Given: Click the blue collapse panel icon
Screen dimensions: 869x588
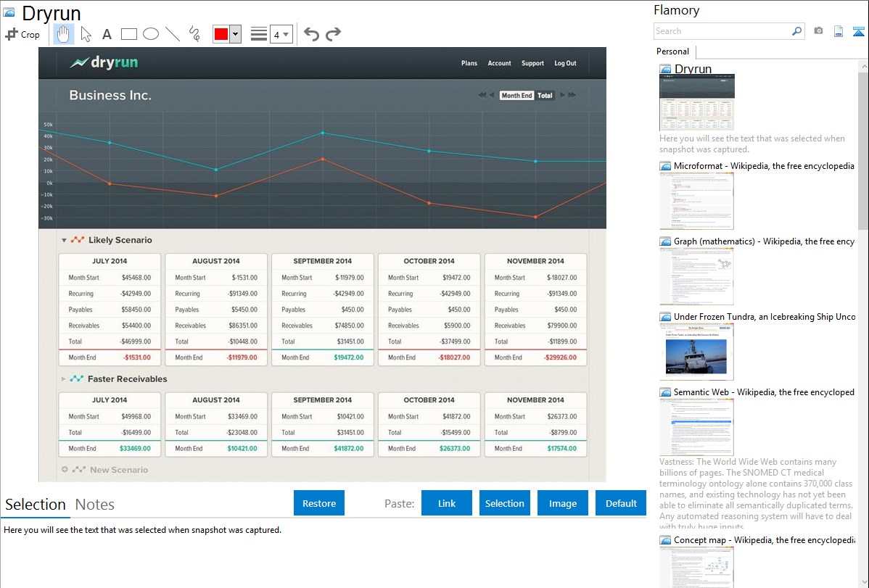Looking at the screenshot, I should click(x=858, y=31).
